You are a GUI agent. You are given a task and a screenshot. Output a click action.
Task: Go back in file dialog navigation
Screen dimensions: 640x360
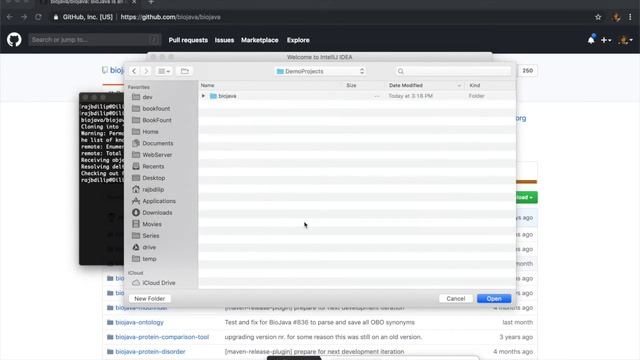point(134,71)
